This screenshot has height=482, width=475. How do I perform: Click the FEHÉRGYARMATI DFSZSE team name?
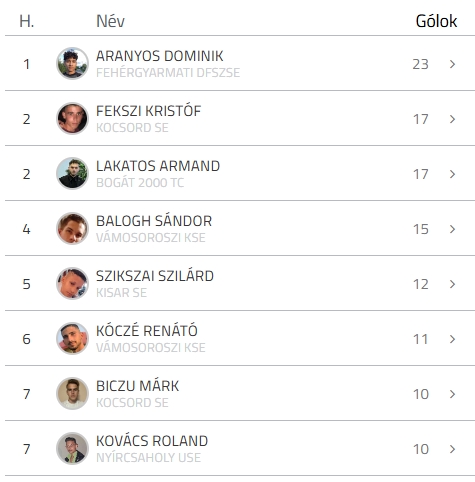pyautogui.click(x=168, y=73)
